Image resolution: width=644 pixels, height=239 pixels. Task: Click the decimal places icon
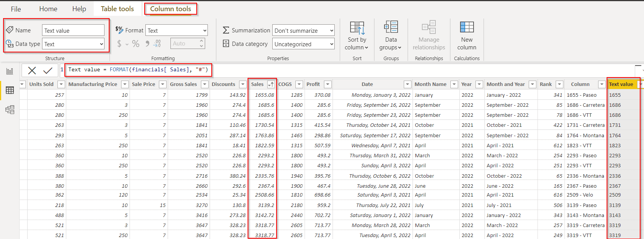(157, 44)
